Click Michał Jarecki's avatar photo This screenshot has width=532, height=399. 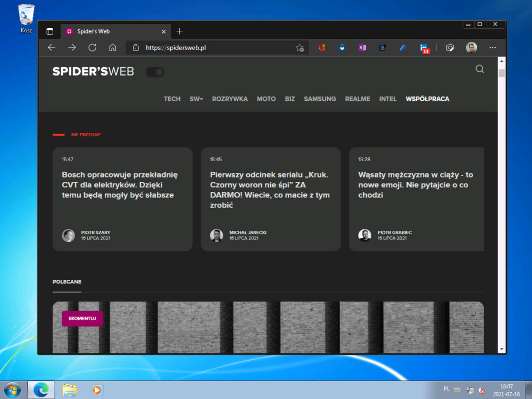click(x=217, y=236)
